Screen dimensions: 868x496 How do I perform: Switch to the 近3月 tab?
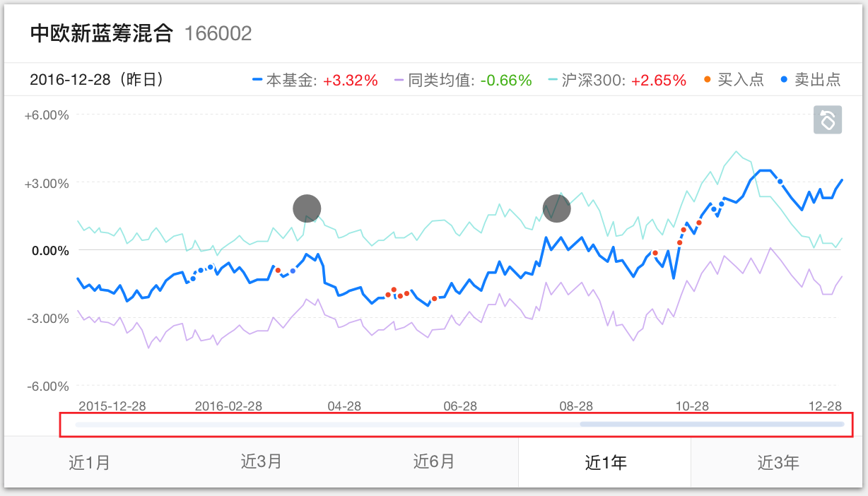(x=262, y=462)
